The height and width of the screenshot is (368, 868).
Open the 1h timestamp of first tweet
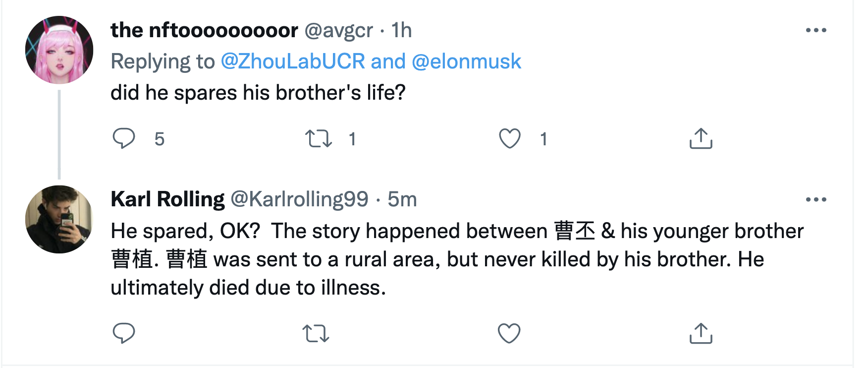coord(401,30)
